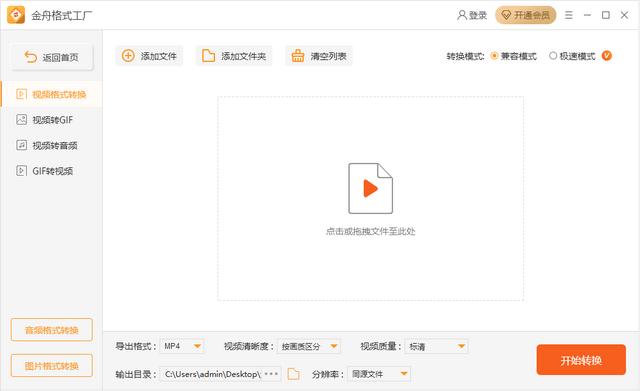This screenshot has height=391, width=640.
Task: Click the 视频格式转换 play icon
Action: pos(21,94)
